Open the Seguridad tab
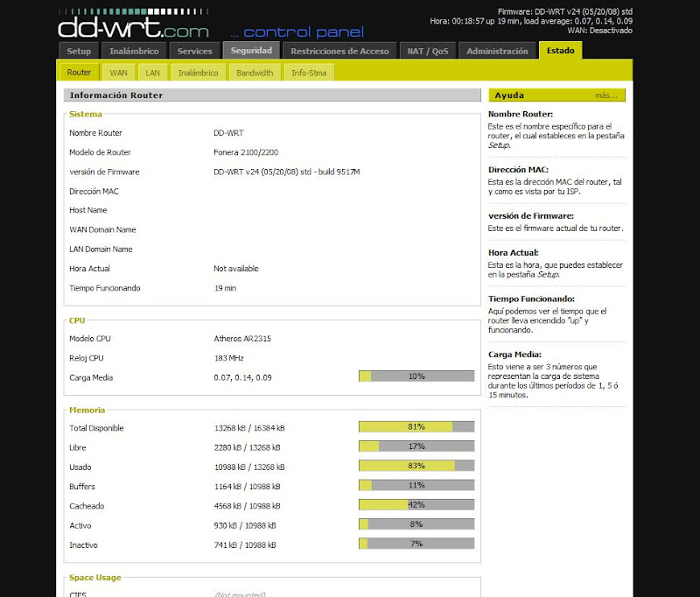The image size is (700, 597). pos(251,51)
